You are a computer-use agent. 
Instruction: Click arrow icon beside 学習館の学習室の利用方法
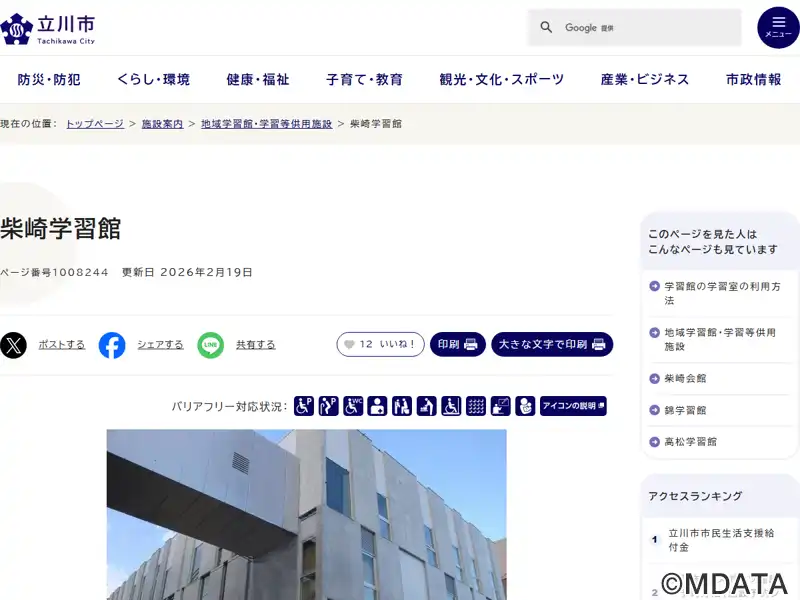pos(655,286)
